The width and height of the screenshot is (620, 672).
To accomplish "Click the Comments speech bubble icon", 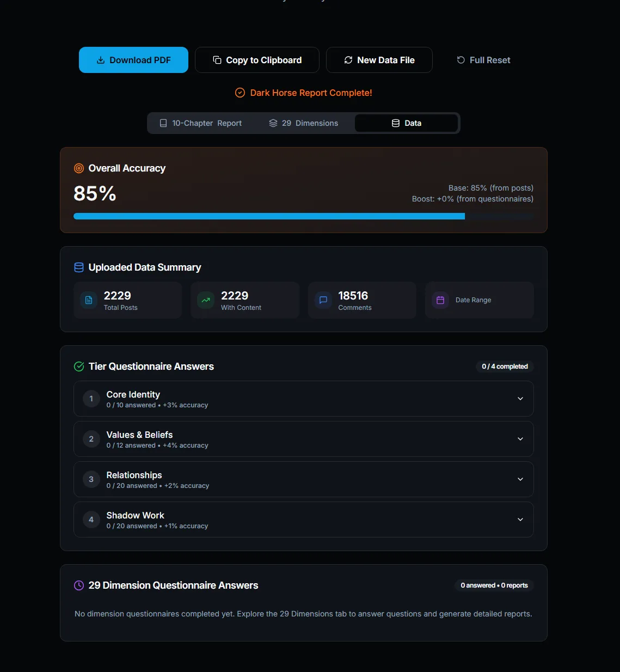I will (323, 300).
